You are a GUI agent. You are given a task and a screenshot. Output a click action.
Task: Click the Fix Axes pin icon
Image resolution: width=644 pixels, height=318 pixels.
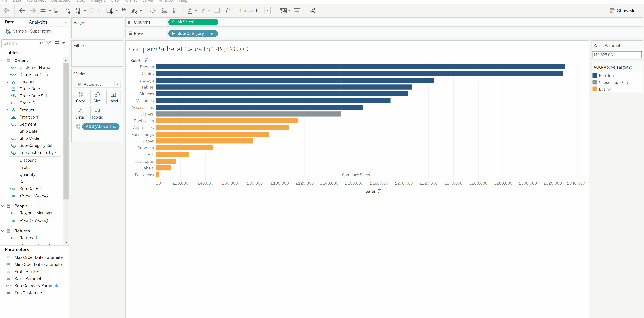tap(227, 10)
